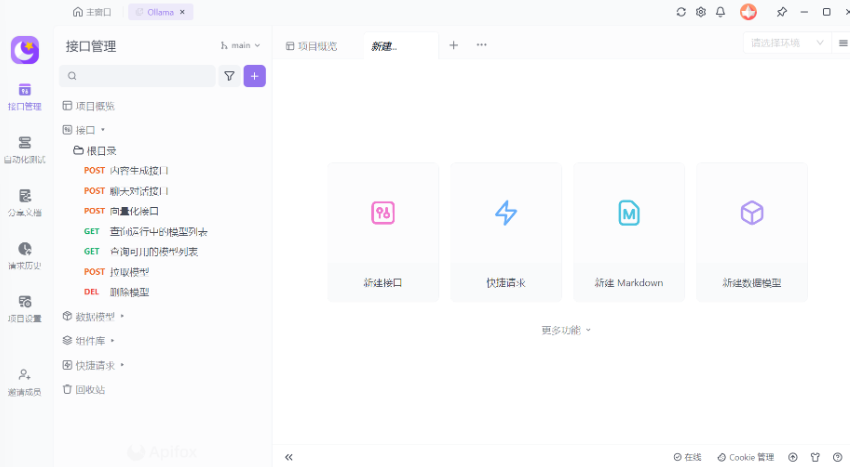
Task: Click the pin window icon
Action: pos(782,12)
